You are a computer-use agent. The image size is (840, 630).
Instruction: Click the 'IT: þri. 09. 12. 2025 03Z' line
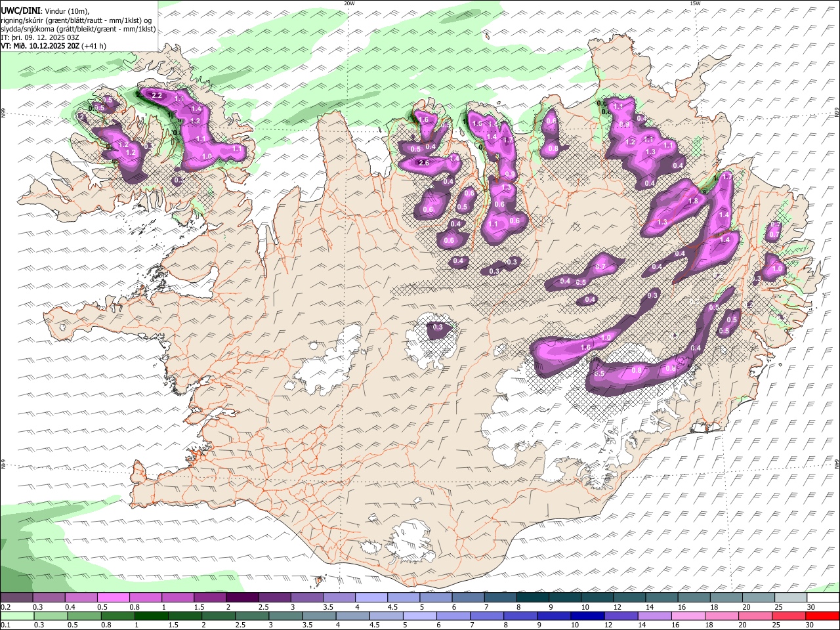coord(39,37)
